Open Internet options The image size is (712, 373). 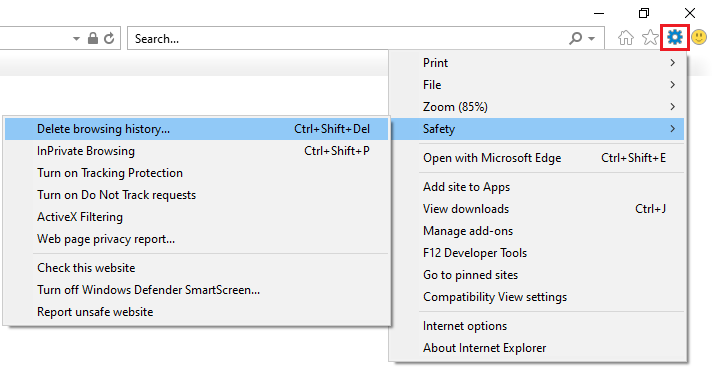[538, 326]
